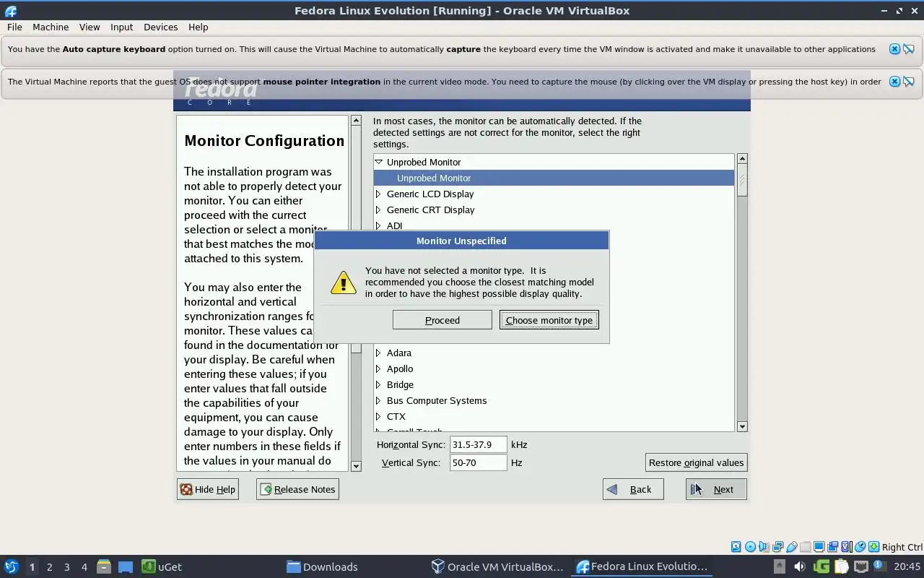The height and width of the screenshot is (578, 924).
Task: Click the Horizontal Sync input field
Action: click(x=478, y=444)
